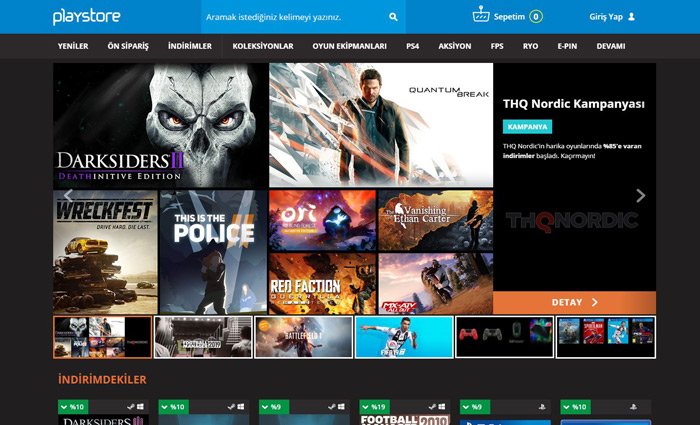This screenshot has height=425, width=700.
Task: Open the MX vs ATV tile
Action: click(x=436, y=284)
